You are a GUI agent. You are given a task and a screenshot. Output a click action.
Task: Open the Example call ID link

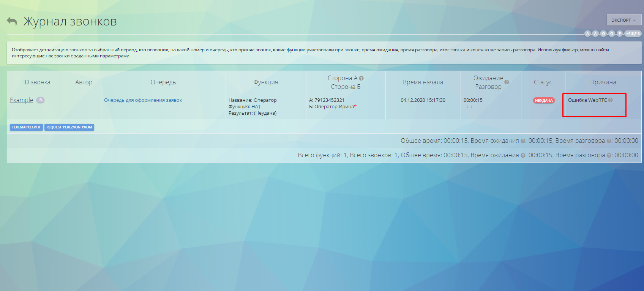[x=22, y=100]
